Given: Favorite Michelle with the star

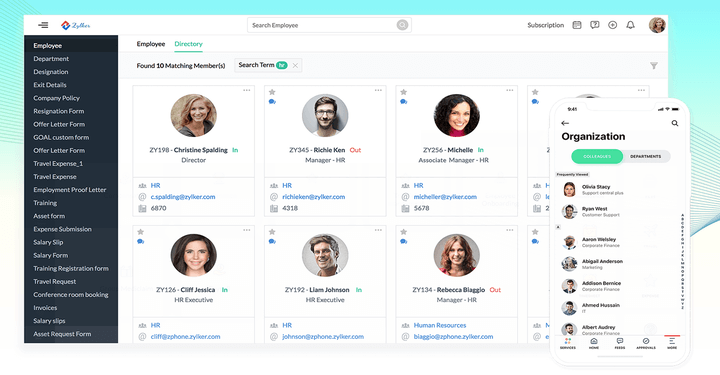Looking at the screenshot, I should [x=404, y=92].
